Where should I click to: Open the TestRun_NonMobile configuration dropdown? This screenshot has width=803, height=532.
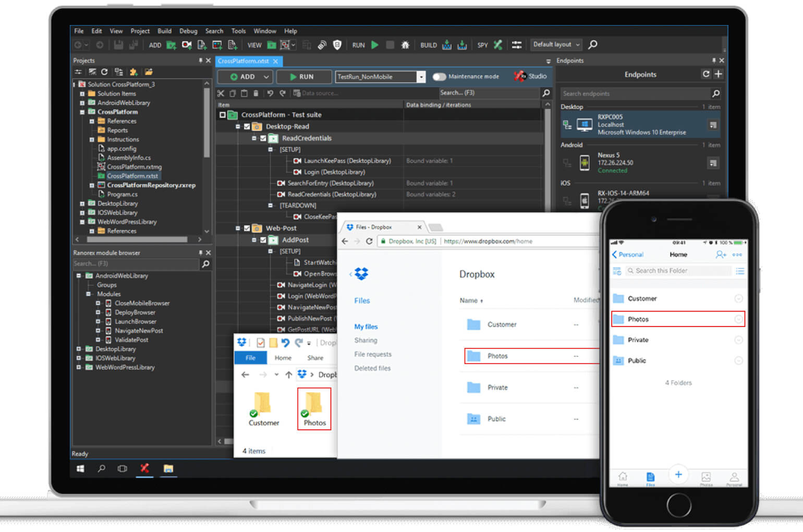(421, 77)
